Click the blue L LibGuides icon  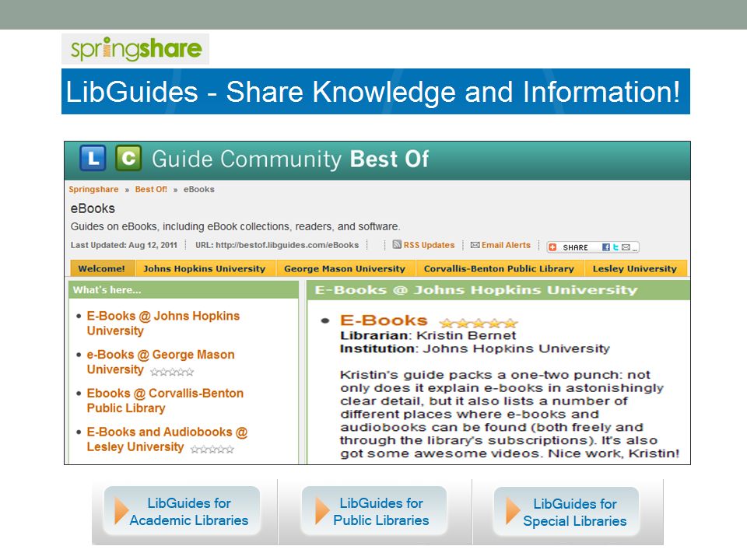click(93, 158)
